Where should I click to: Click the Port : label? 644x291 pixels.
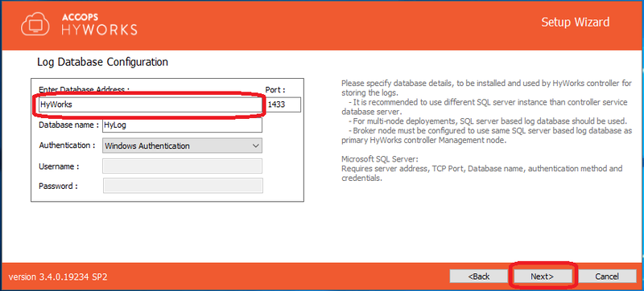point(275,89)
